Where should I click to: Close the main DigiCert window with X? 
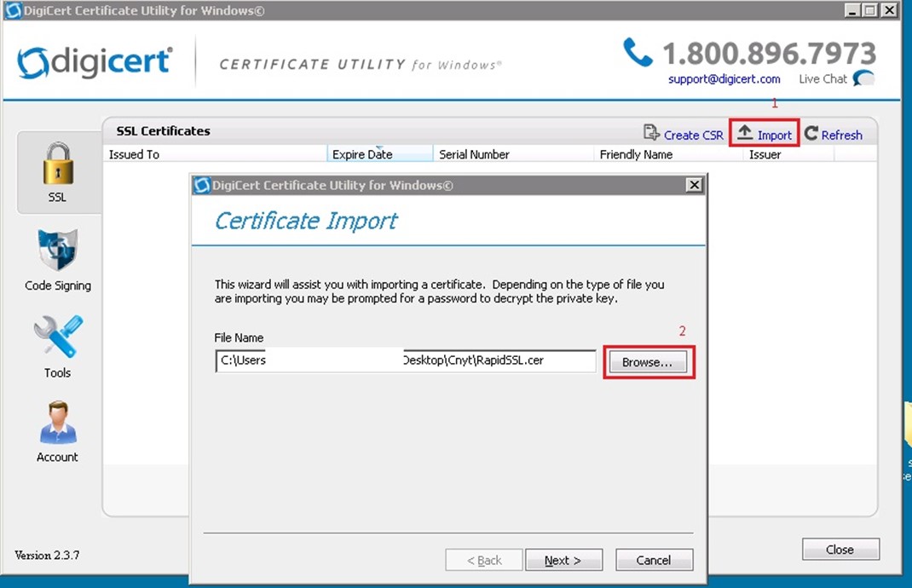click(x=889, y=10)
